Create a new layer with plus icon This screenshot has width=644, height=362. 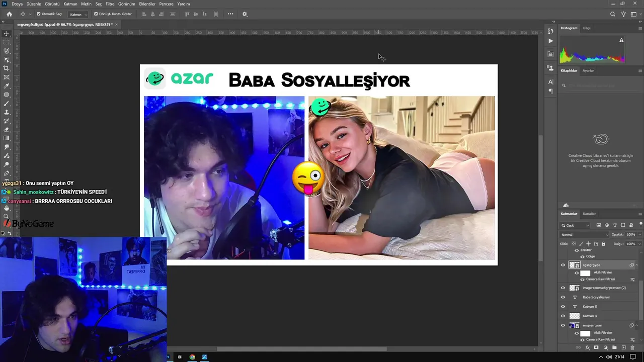[x=623, y=347]
